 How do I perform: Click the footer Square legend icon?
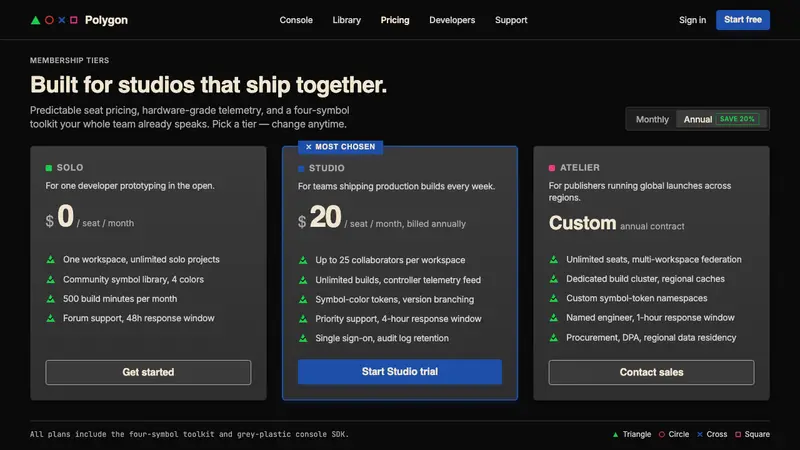tap(738, 434)
